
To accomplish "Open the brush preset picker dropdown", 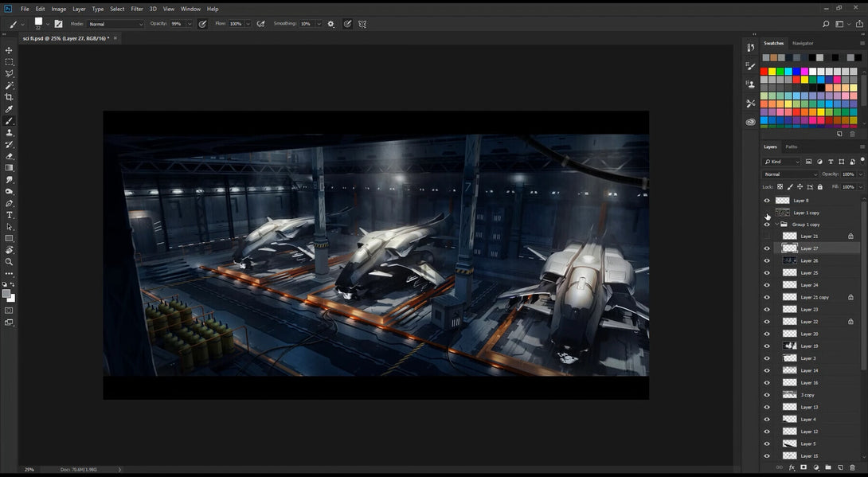I will (x=48, y=25).
